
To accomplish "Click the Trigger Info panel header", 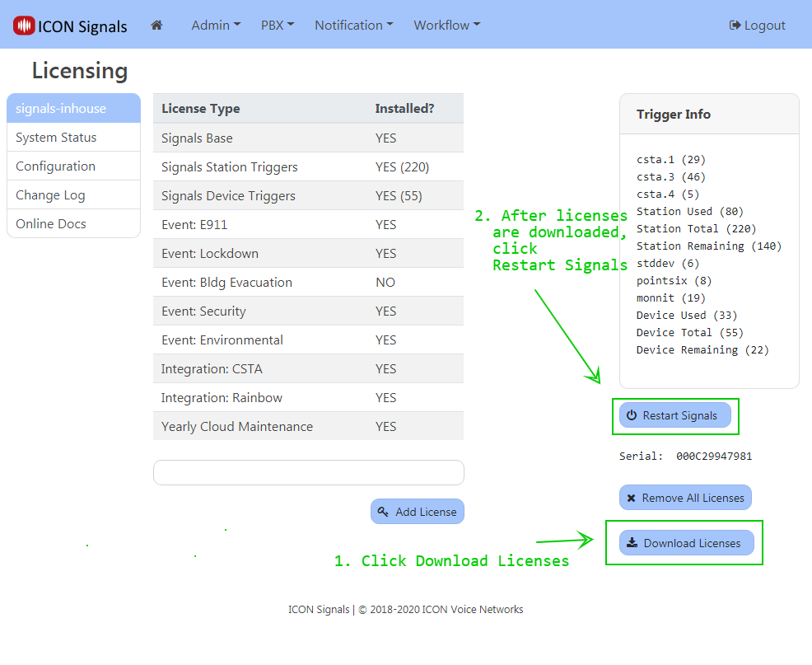I will tap(709, 115).
